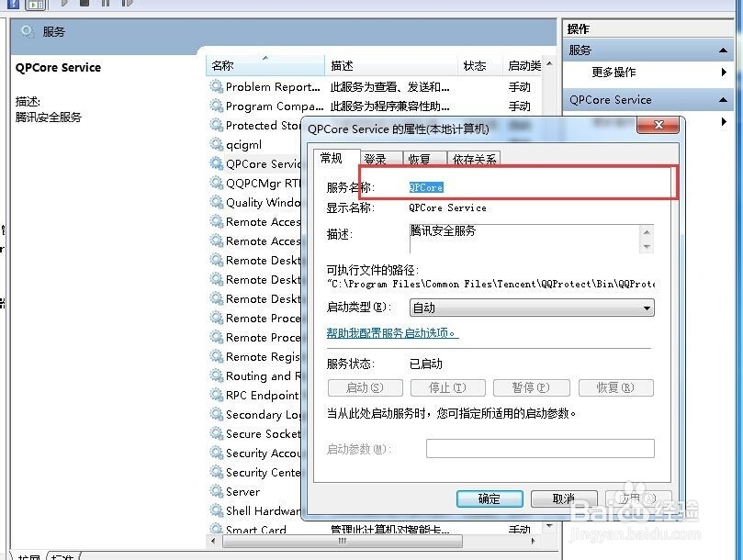
Task: Click the 启动(S) button
Action: tap(365, 388)
